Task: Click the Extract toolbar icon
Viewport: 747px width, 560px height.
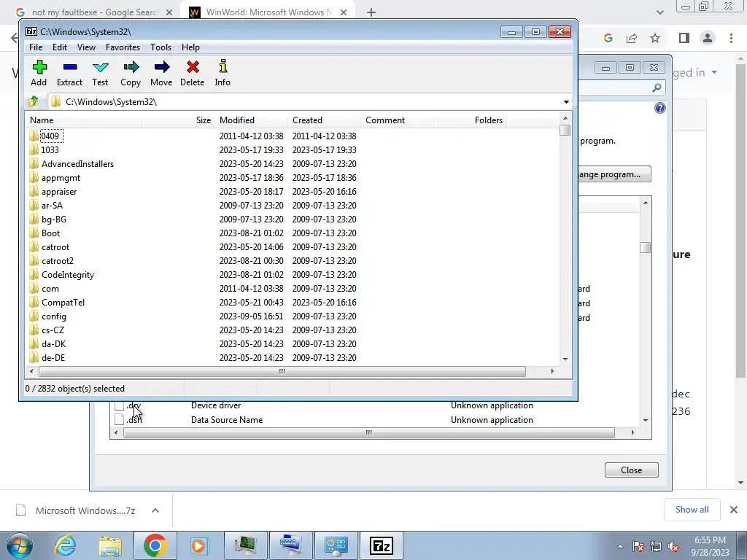Action: [69, 73]
